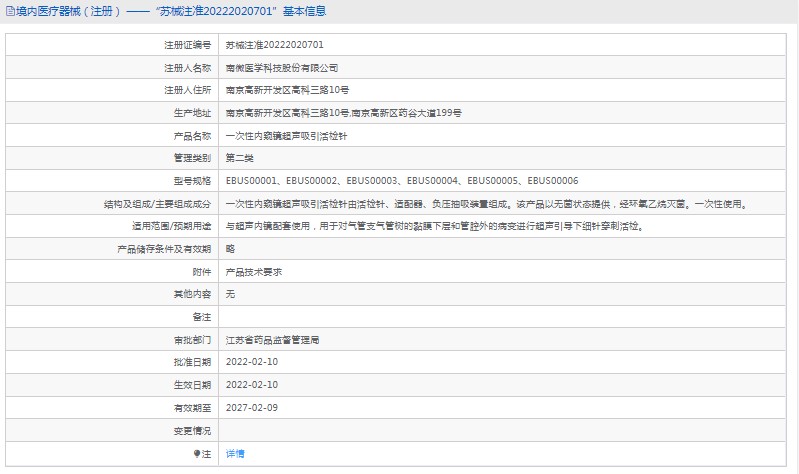
Task: Click the registrant address 南京高新开发区高科三路10号
Action: 285,91
